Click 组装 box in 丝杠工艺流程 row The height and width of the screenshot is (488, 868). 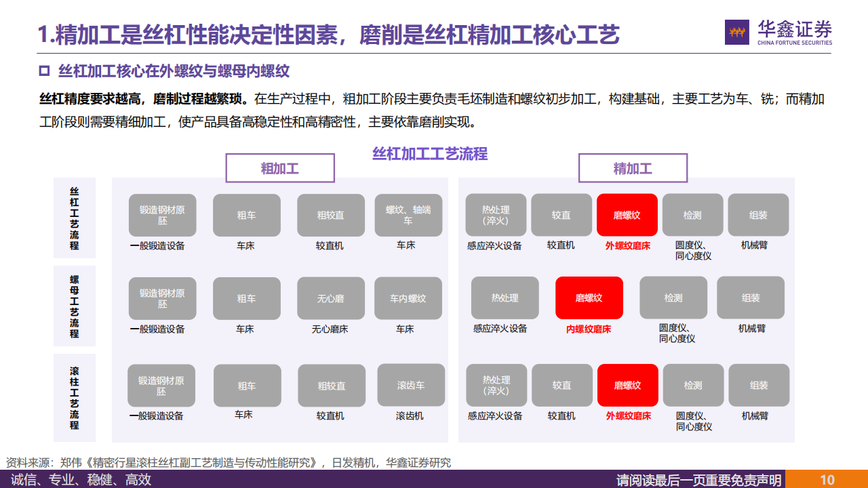[758, 215]
